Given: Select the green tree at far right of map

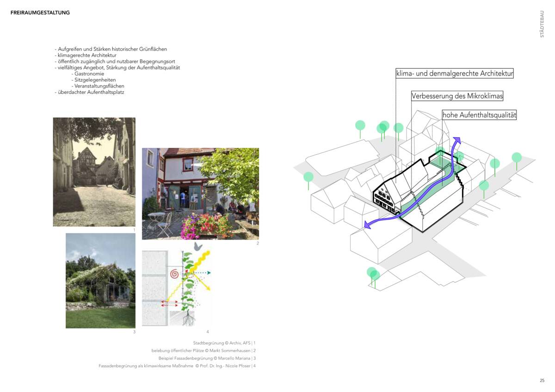Looking at the screenshot, I should tap(517, 158).
